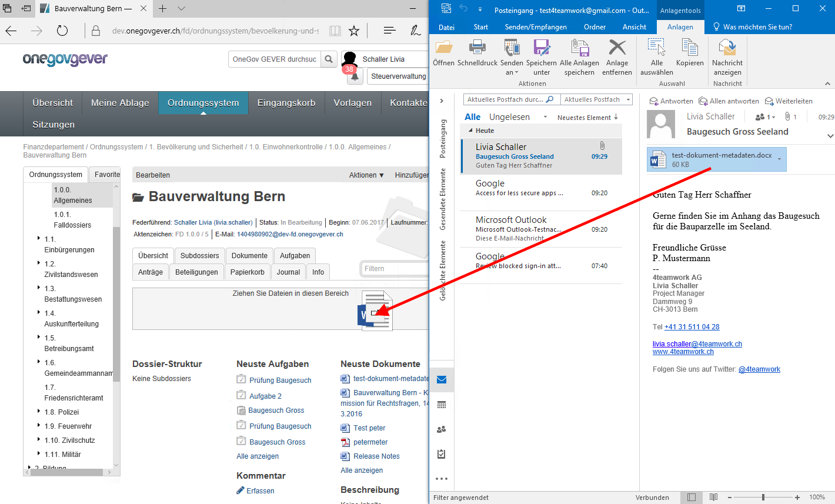The width and height of the screenshot is (835, 504).
Task: Open Ansicht ribbon tab
Action: (634, 27)
